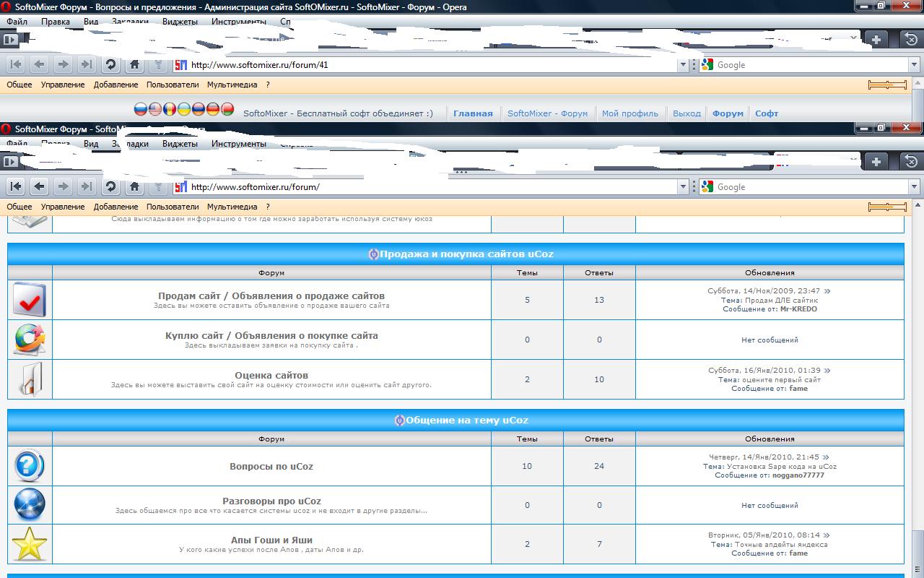Click the question mark icon for Вопросы по uCoz
This screenshot has height=578, width=924.
click(x=30, y=466)
